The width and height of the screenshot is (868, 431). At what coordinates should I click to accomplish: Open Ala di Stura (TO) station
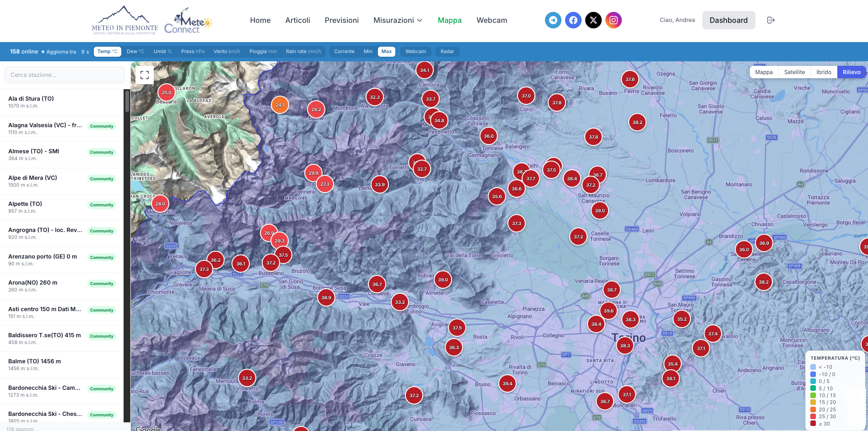click(62, 102)
